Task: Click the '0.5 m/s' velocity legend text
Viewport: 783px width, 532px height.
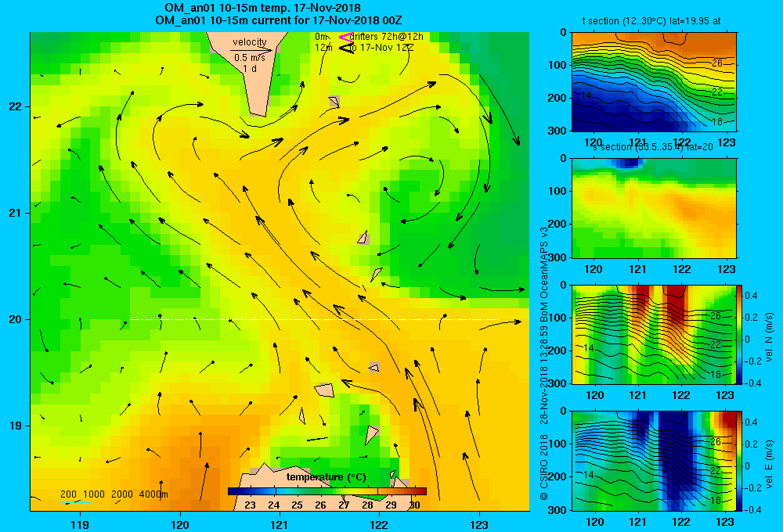Action: click(250, 58)
